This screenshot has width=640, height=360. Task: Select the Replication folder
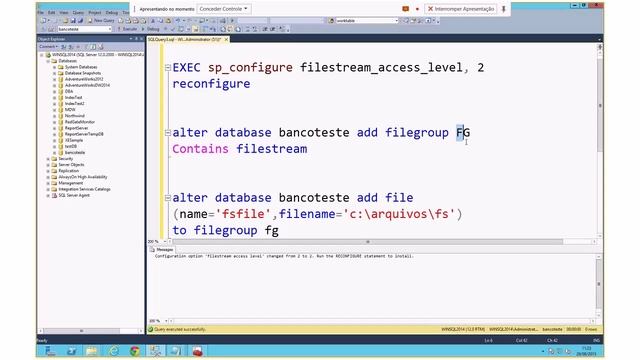[69, 171]
